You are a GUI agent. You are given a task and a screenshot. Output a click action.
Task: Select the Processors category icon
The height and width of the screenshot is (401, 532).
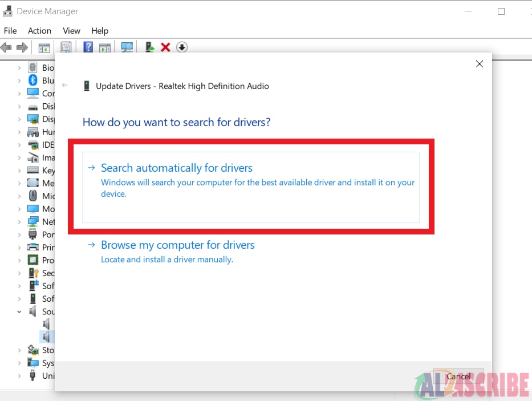33,260
